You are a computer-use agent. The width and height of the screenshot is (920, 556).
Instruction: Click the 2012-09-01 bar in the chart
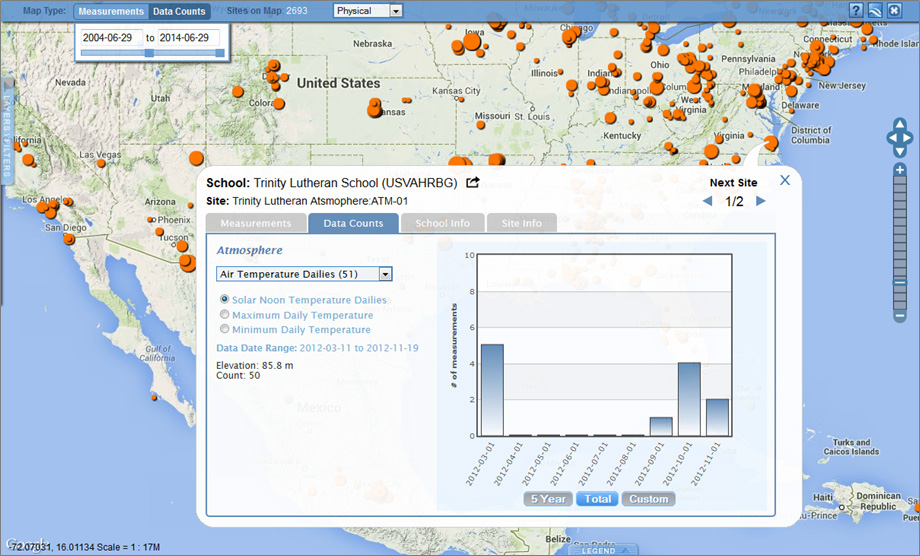point(661,426)
